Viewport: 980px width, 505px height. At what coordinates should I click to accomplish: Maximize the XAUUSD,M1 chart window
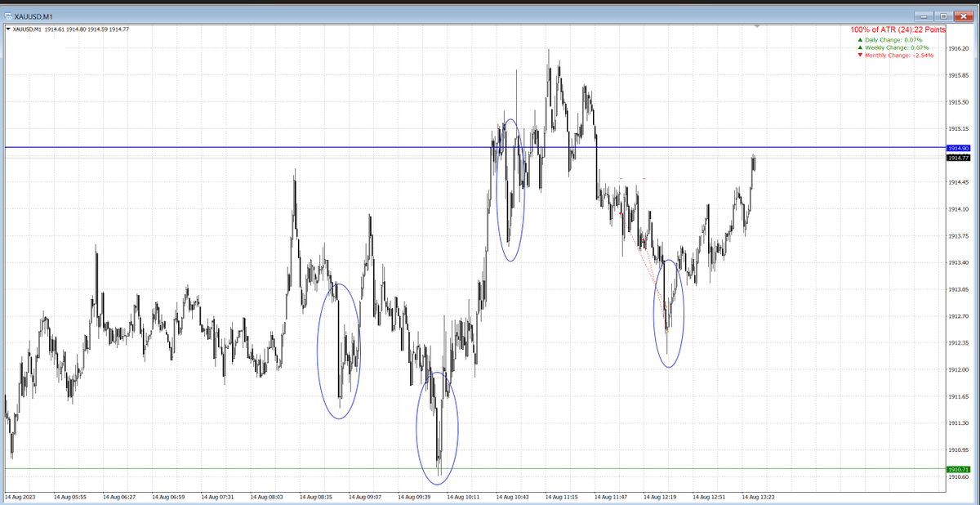(x=944, y=15)
